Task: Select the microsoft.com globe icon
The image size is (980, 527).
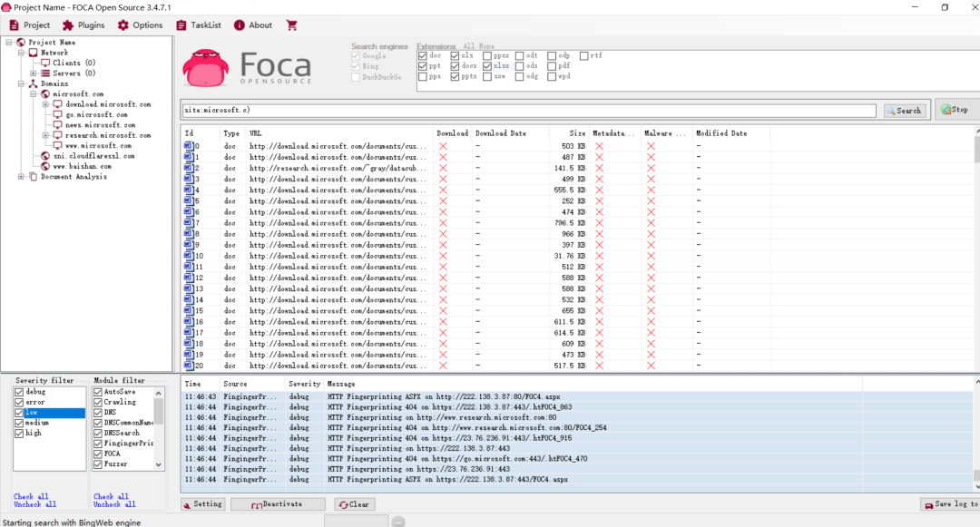Action: point(45,94)
